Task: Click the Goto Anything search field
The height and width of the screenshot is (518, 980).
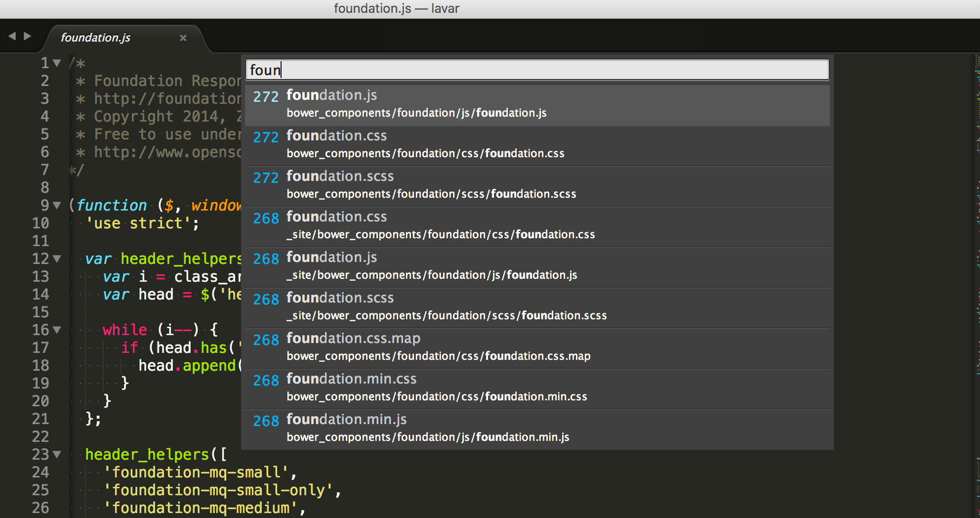Action: (x=537, y=70)
